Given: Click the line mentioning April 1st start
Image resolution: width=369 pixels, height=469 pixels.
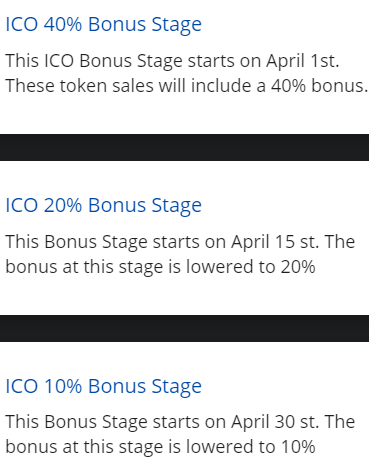Looking at the screenshot, I should [172, 61].
